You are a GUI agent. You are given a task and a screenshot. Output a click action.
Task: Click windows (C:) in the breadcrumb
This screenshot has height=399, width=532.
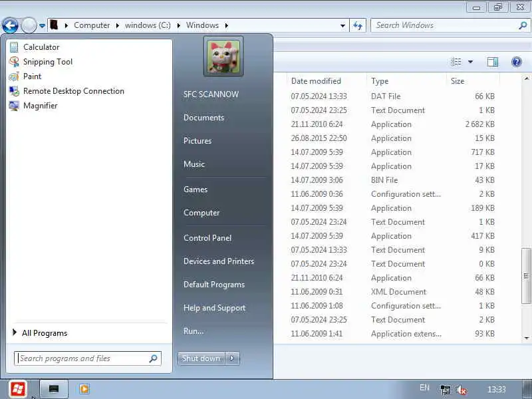tap(148, 25)
